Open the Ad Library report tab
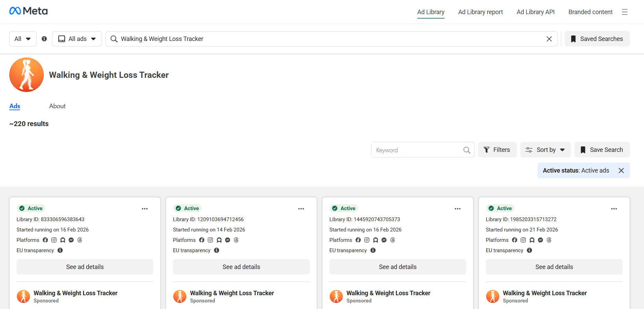Image resolution: width=644 pixels, height=309 pixels. pos(481,12)
